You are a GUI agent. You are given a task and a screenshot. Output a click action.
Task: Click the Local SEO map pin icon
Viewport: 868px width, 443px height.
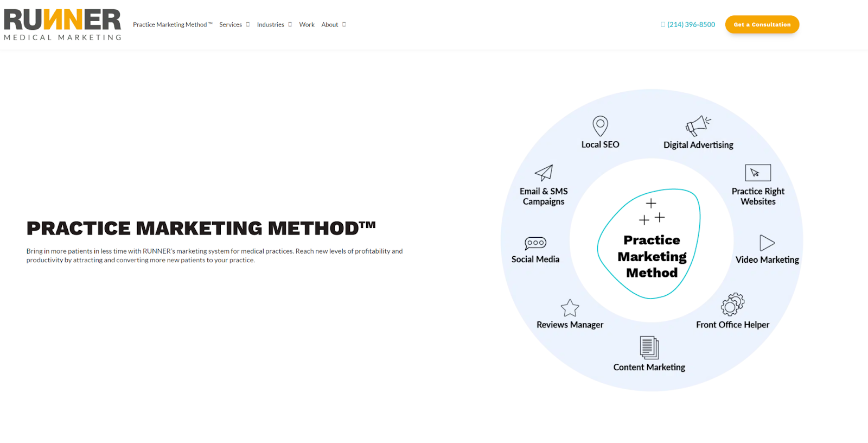point(600,126)
